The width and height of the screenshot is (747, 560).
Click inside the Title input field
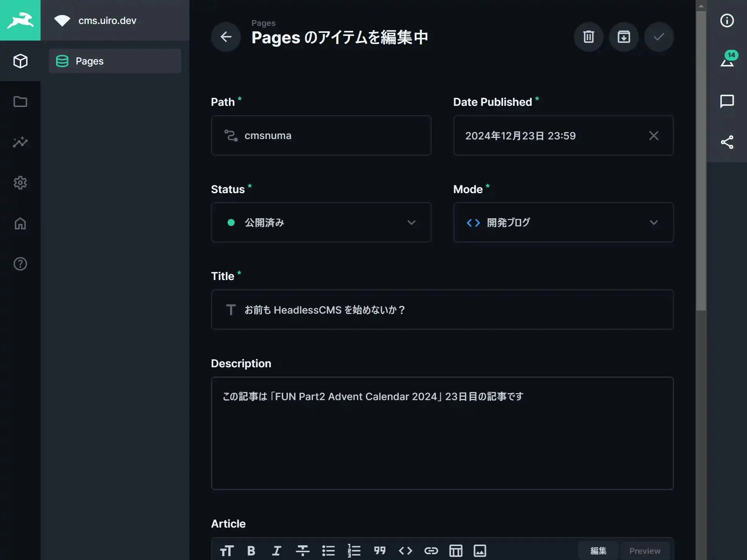(442, 310)
